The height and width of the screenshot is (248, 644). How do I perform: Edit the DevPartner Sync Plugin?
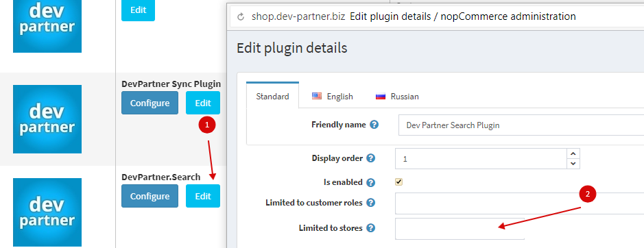[203, 103]
